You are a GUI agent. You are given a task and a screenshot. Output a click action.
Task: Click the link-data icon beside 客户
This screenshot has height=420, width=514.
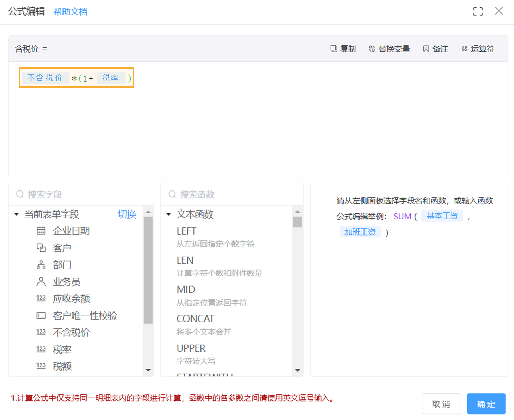coord(41,248)
